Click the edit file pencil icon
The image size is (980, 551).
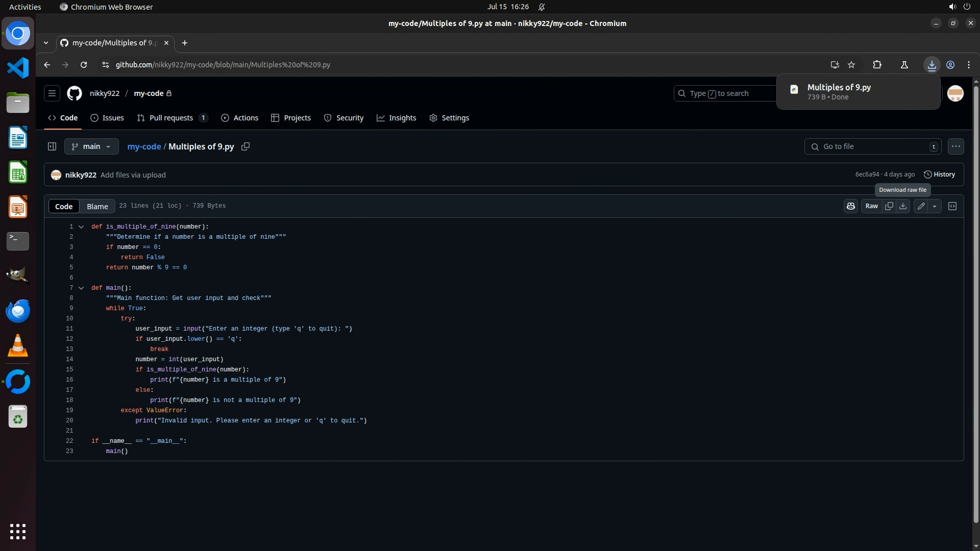click(921, 206)
